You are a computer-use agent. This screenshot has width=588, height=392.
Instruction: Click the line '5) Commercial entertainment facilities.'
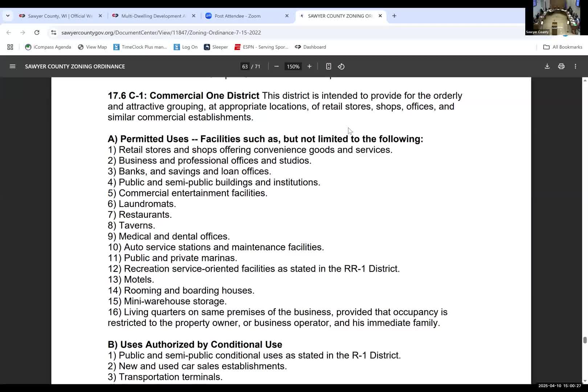click(188, 193)
